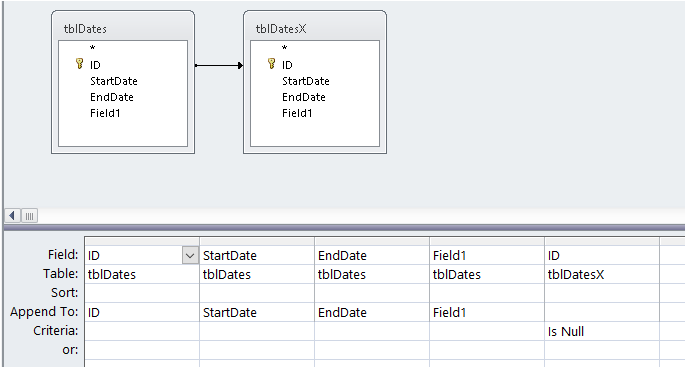
Task: Select the join line between the tables
Action: (x=219, y=65)
